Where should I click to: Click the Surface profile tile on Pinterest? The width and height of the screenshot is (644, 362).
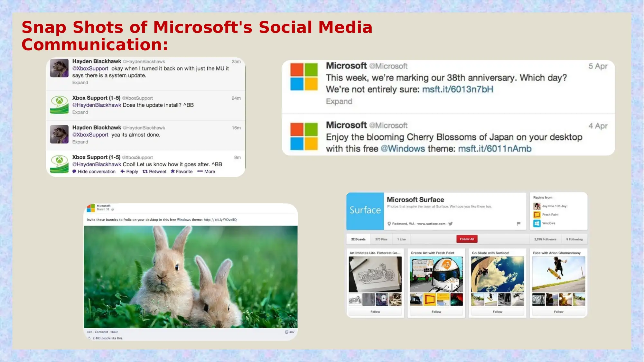(x=365, y=211)
